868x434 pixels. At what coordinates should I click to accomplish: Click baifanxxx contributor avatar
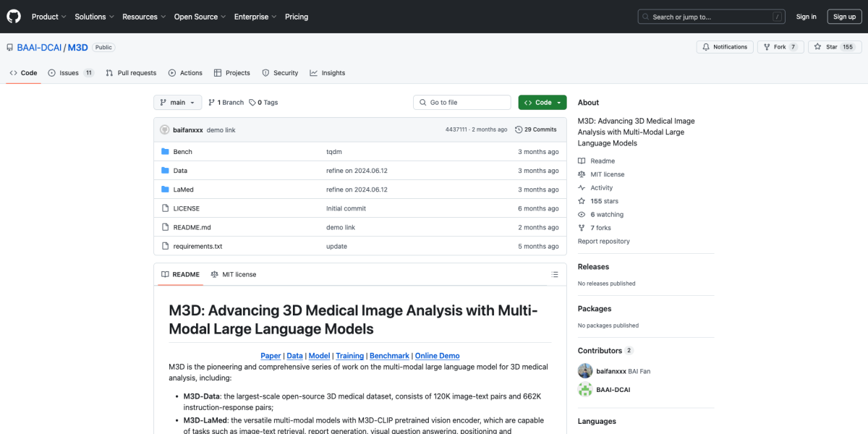(585, 371)
